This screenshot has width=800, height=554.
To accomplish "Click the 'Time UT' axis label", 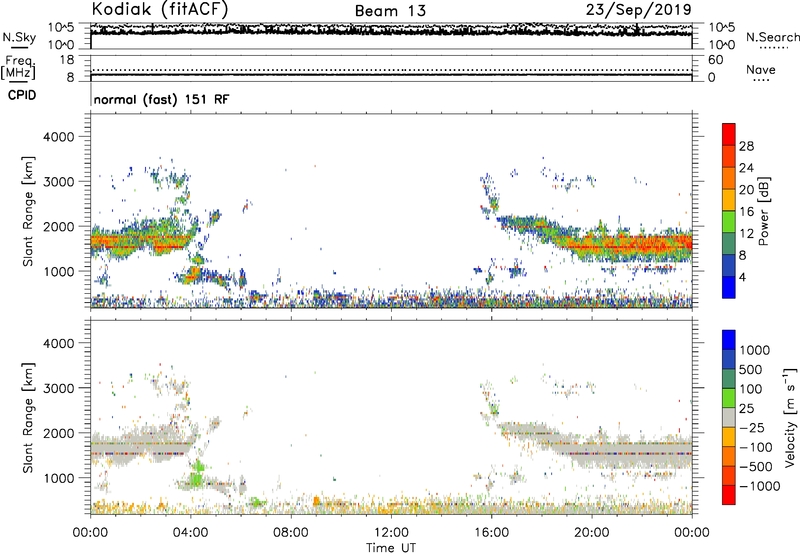I will (391, 548).
